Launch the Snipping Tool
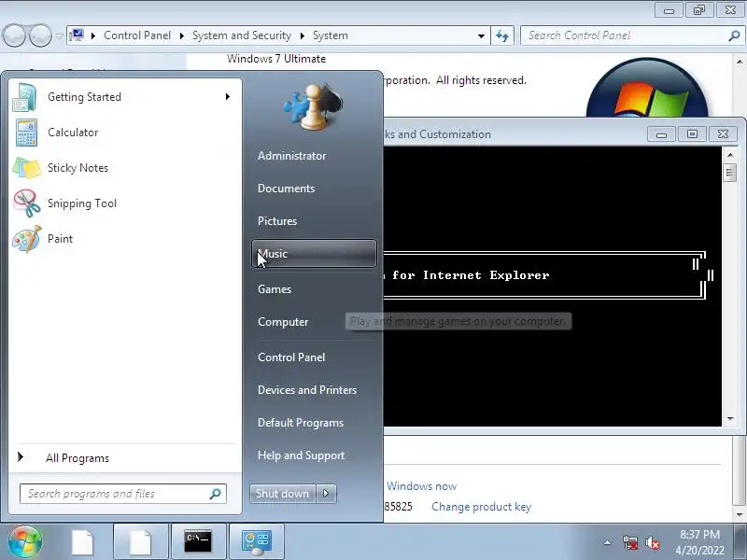Viewport: 747px width, 560px height. click(123, 203)
